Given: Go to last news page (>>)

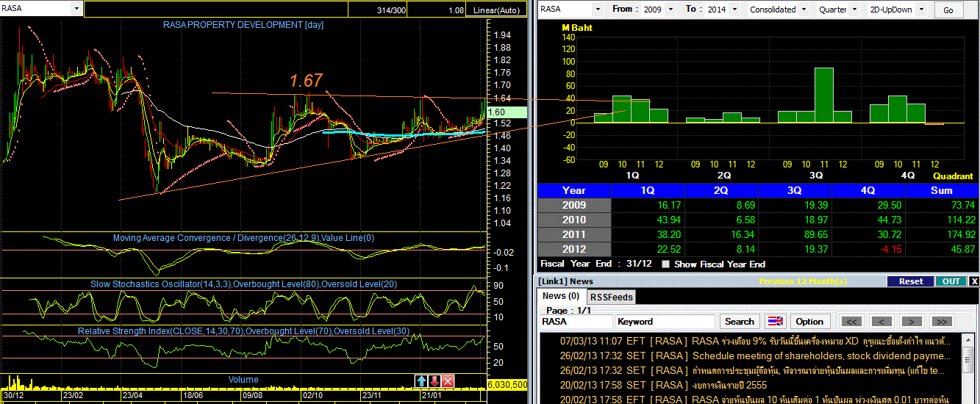Looking at the screenshot, I should coord(941,321).
